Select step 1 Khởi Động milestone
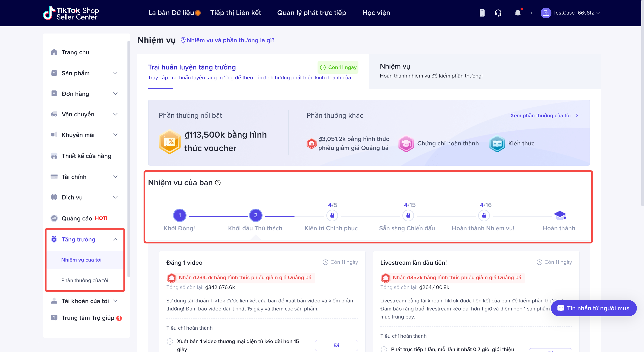Viewport: 644px width, 352px height. coord(180,215)
